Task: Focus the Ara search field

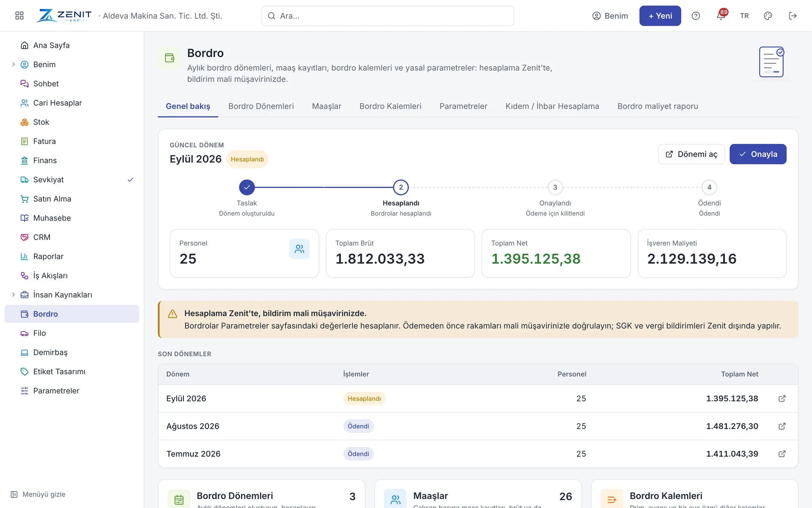Action: pyautogui.click(x=388, y=16)
